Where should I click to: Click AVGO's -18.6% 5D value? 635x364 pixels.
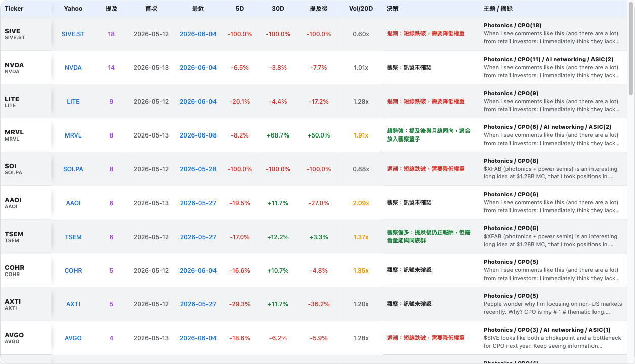[240, 338]
